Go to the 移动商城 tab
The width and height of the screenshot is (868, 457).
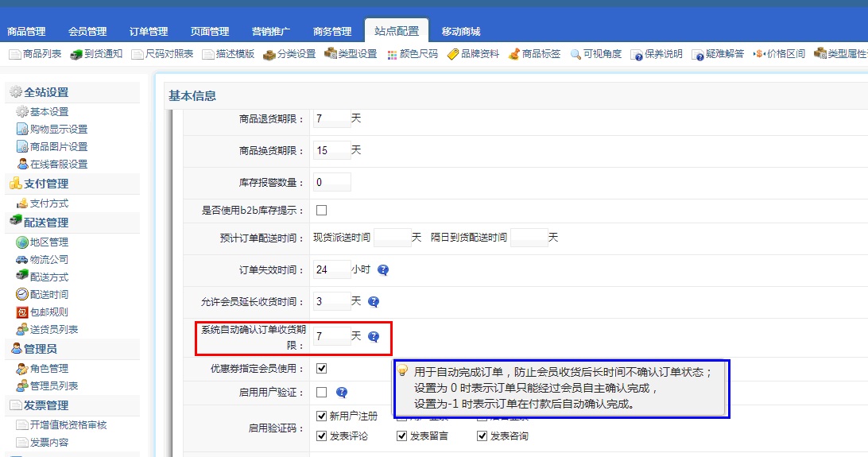pyautogui.click(x=460, y=32)
